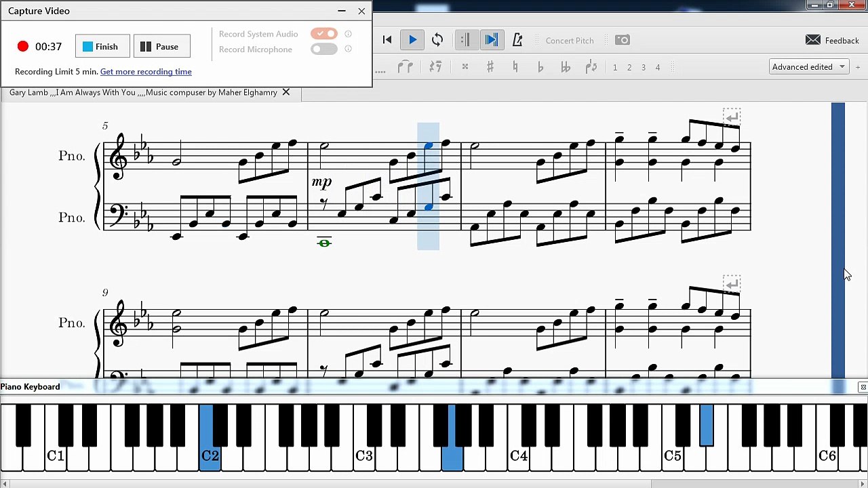
Task: Click info icon next to Record Microphone
Action: 348,49
